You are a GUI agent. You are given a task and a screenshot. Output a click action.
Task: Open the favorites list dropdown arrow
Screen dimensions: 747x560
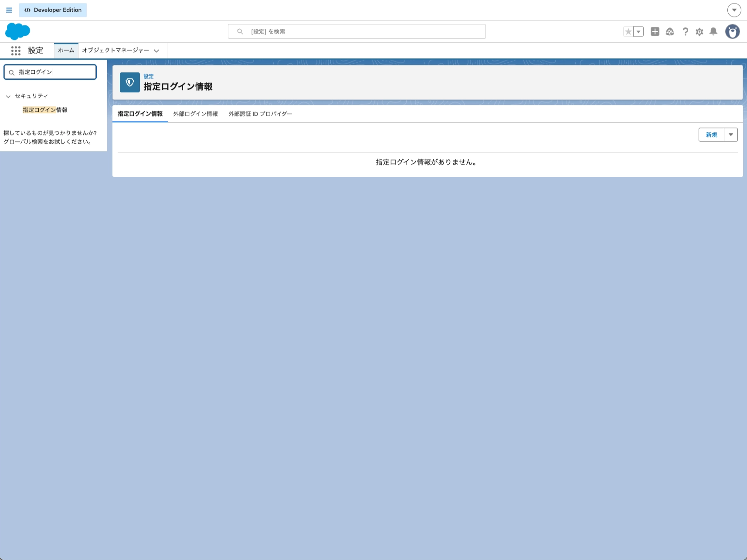click(638, 31)
